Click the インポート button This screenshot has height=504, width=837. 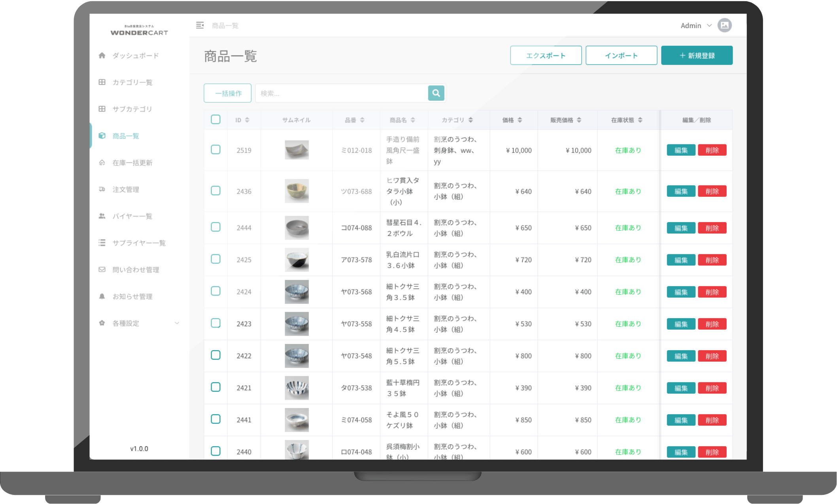[x=621, y=55]
